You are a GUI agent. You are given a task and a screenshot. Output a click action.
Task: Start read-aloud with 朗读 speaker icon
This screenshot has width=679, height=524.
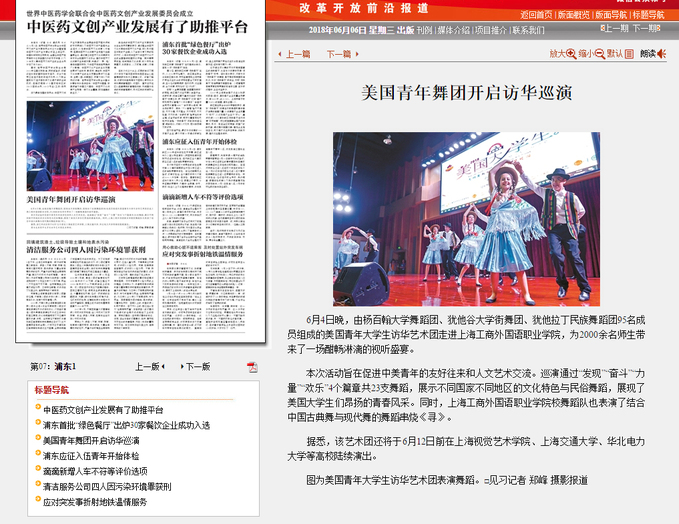pos(657,53)
